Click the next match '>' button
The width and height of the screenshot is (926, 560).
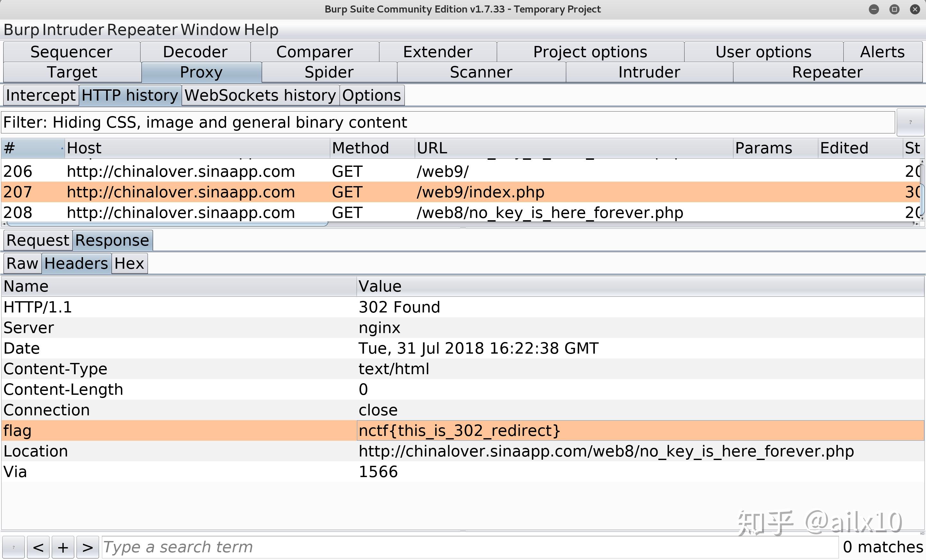pyautogui.click(x=87, y=547)
